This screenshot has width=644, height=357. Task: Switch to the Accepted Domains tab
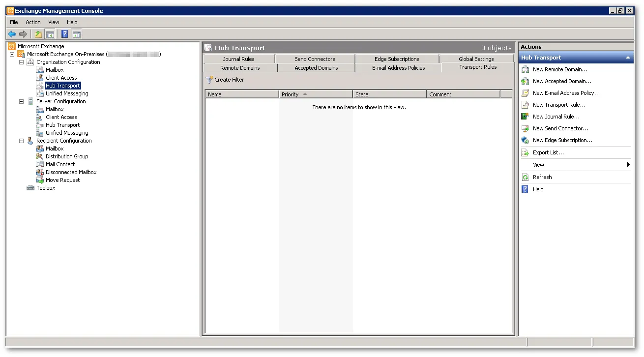[316, 68]
